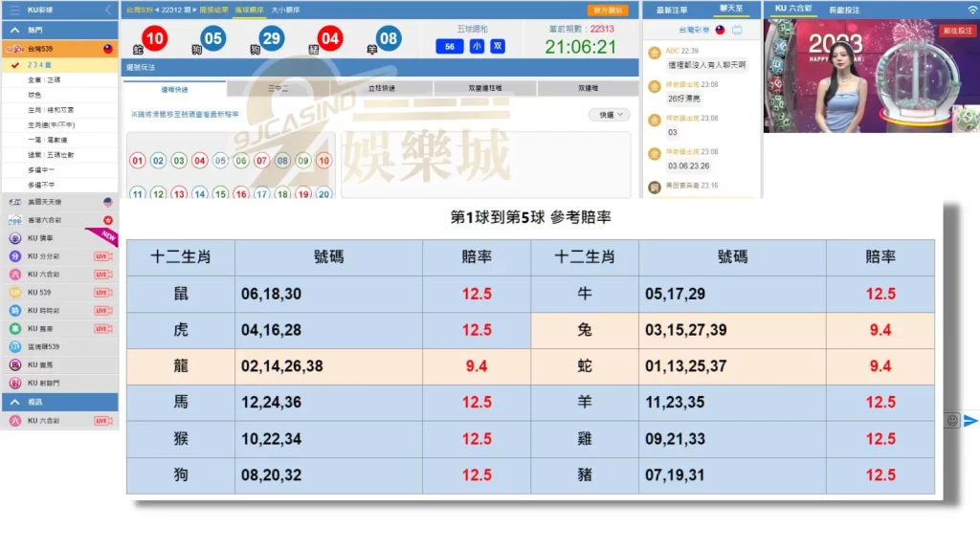Click the 官方網站 button
The image size is (980, 551).
coord(608,9)
